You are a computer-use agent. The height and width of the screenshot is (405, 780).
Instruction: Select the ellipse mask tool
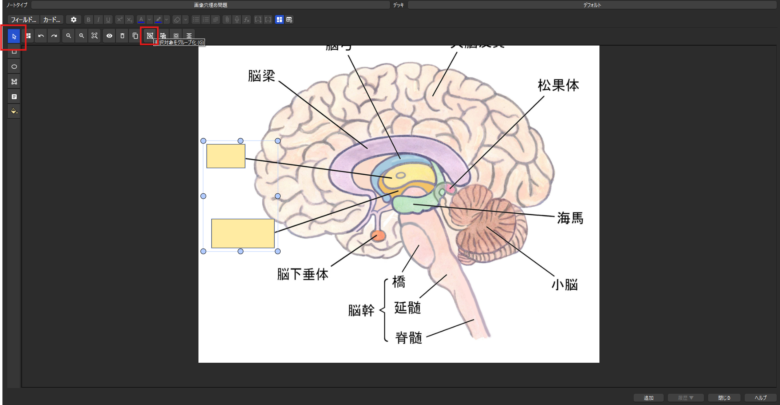14,66
